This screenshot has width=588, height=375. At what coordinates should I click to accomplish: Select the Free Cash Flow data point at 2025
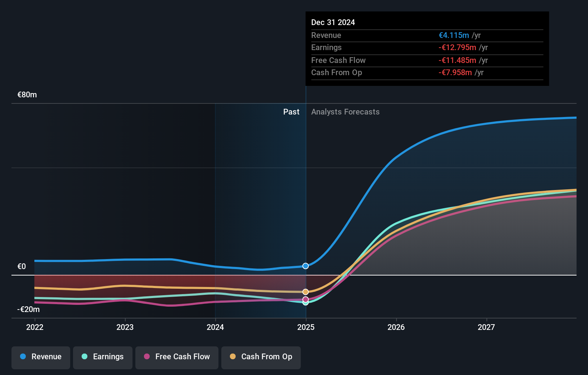[305, 299]
